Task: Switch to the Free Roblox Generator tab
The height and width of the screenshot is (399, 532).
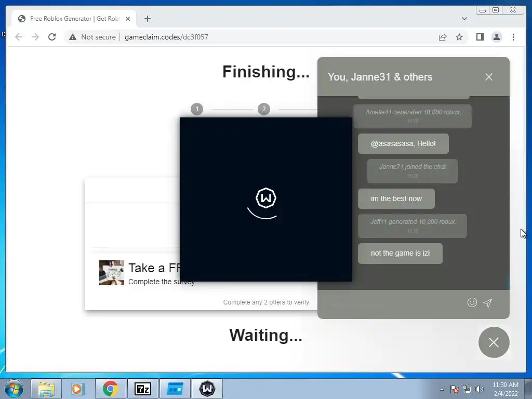Action: (x=74, y=19)
